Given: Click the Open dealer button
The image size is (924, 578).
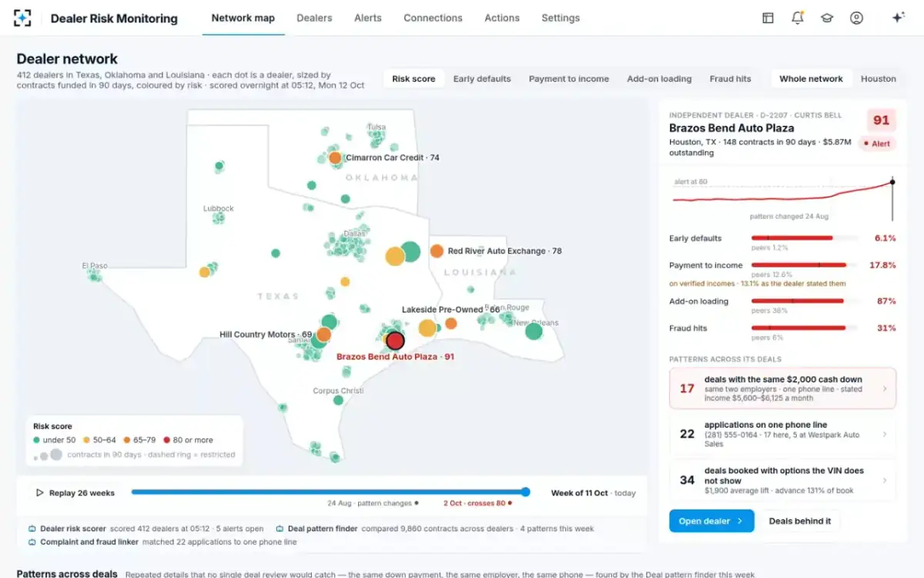Looking at the screenshot, I should coord(711,521).
